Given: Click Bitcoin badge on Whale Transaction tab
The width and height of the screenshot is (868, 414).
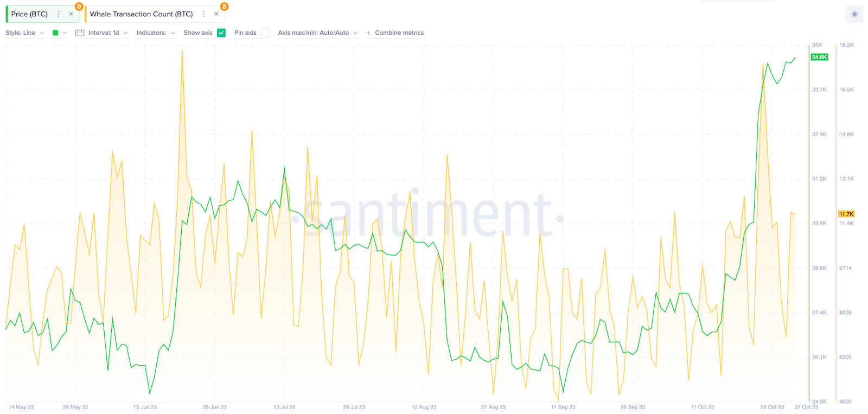Looking at the screenshot, I should pyautogui.click(x=224, y=7).
